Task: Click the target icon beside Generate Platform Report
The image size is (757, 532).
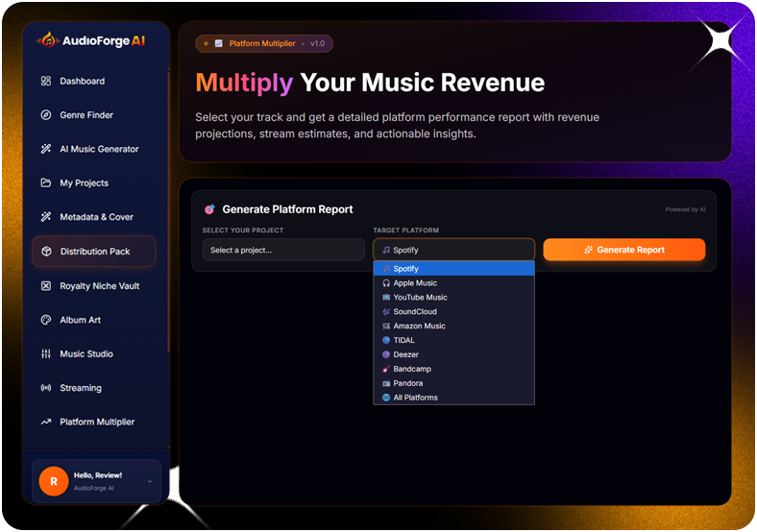Action: tap(209, 209)
